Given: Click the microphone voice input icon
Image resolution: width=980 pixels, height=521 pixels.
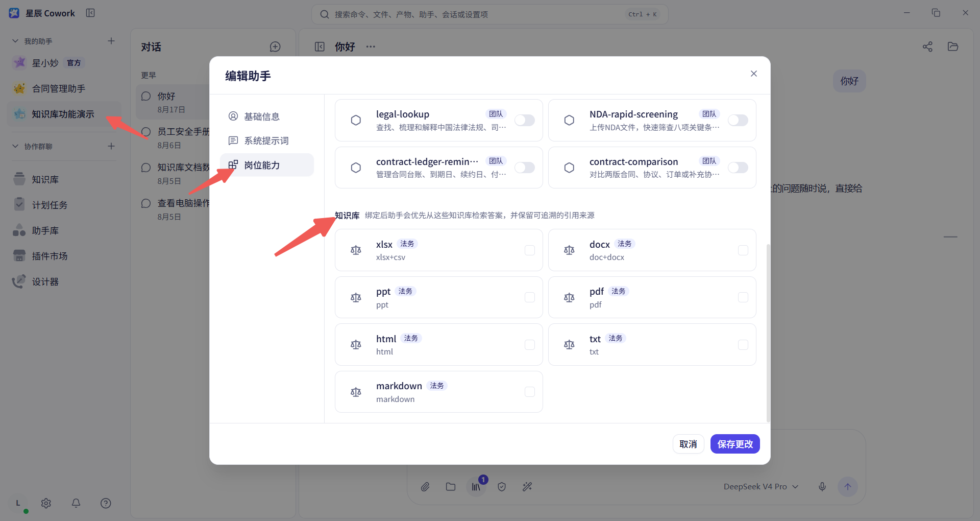Looking at the screenshot, I should click(x=822, y=487).
